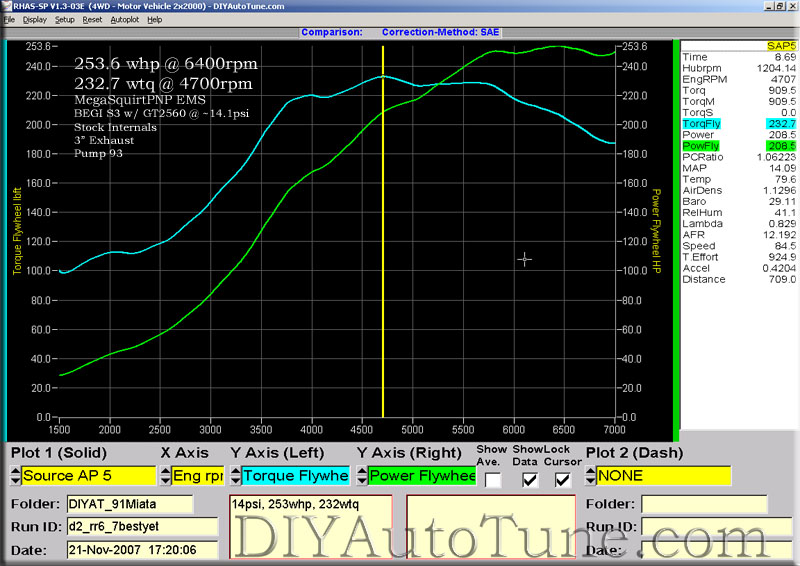
Task: Click the MAP value 14.09
Action: click(782, 168)
